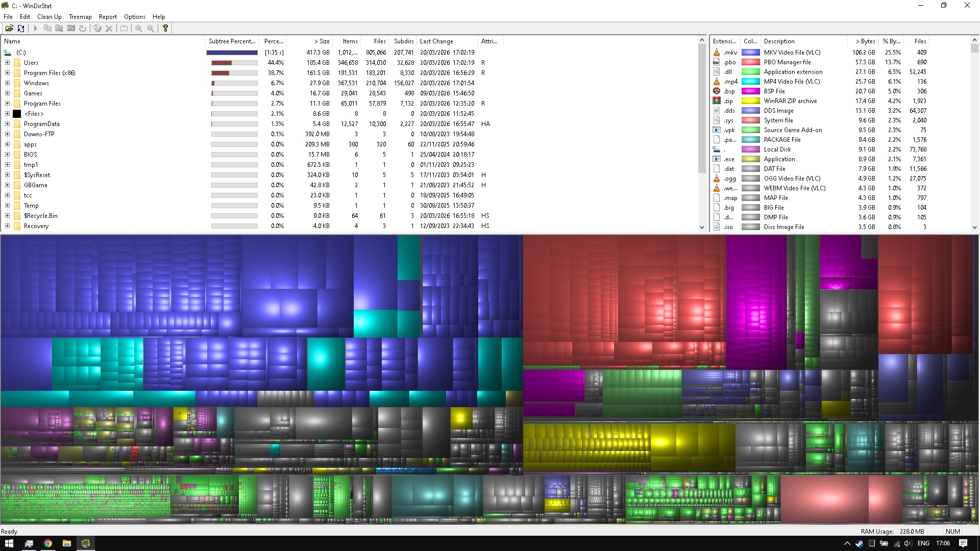Click the Copy Path toolbar icon

point(47,29)
